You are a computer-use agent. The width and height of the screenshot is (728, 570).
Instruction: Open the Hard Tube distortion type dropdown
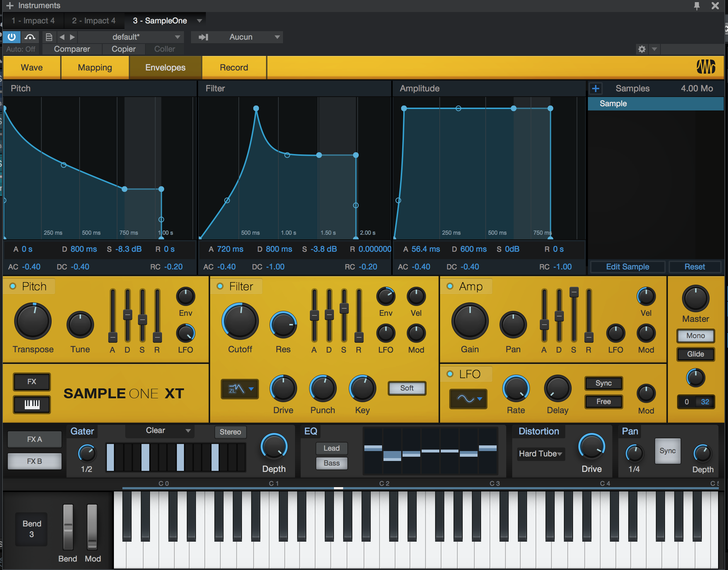click(541, 454)
